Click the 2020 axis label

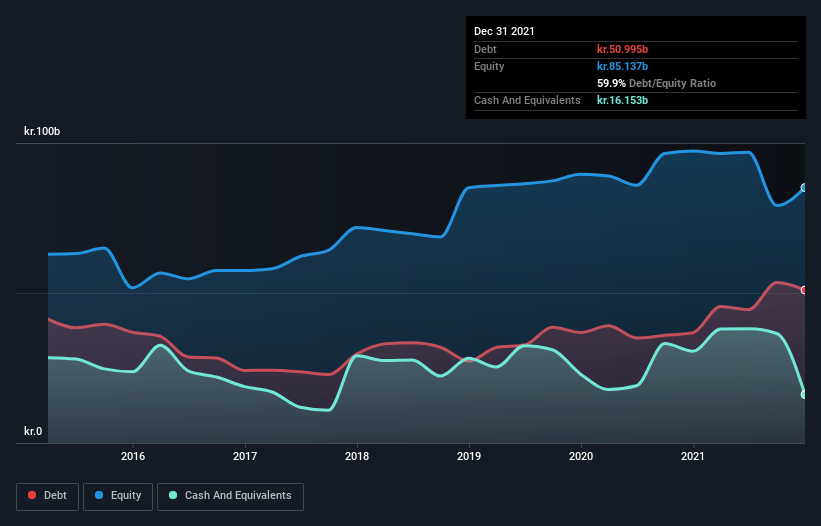[581, 456]
